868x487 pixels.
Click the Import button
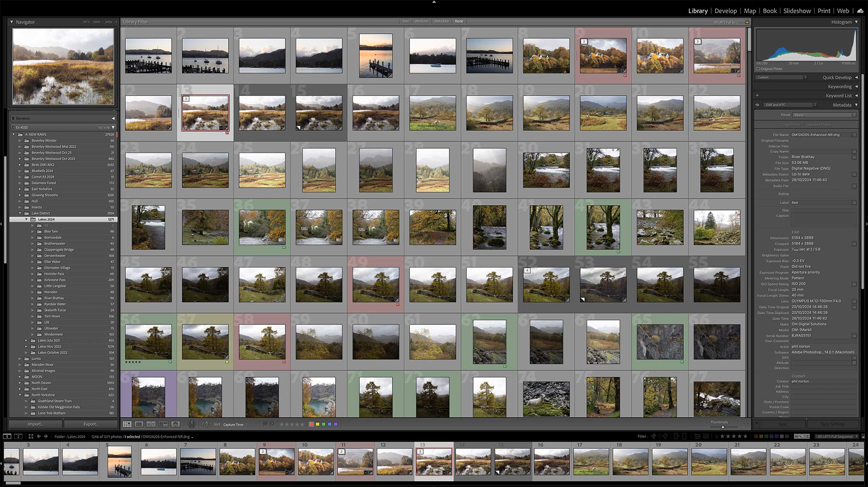pos(35,424)
